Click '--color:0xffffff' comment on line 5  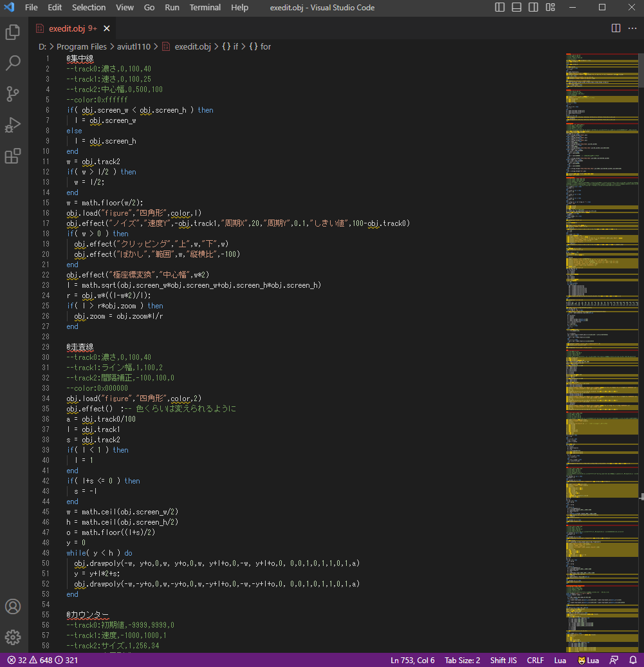point(97,100)
